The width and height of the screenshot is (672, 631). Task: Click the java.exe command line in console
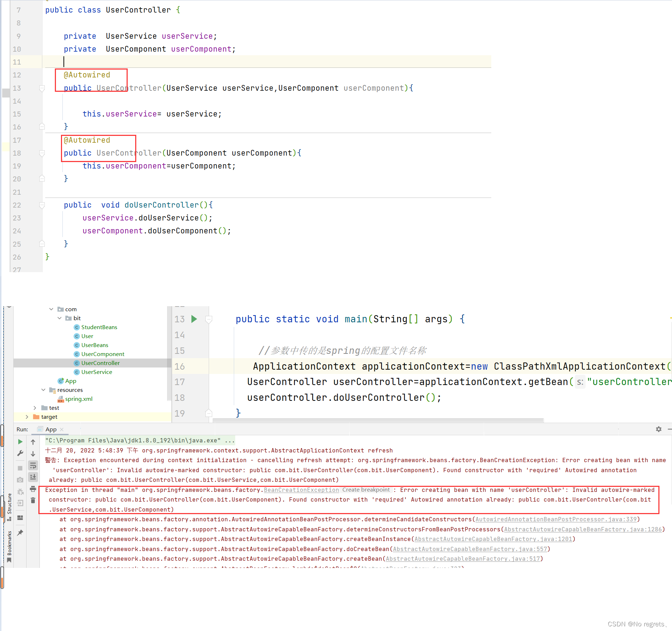click(140, 440)
